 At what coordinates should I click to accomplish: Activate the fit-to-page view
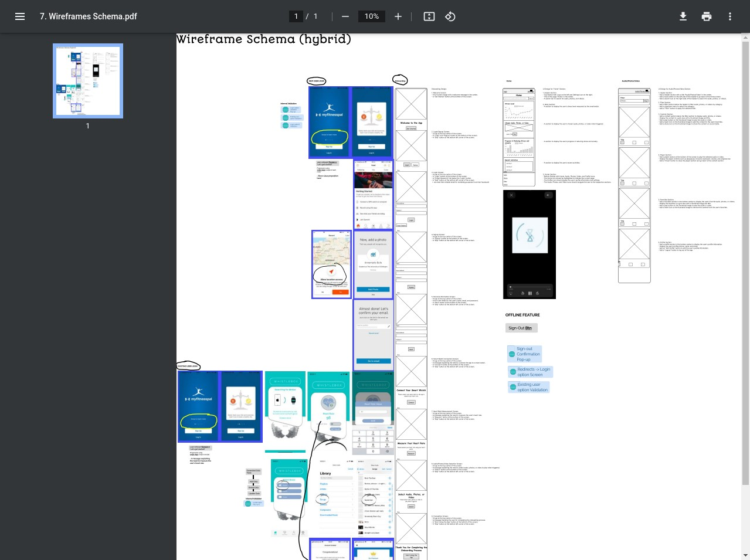click(429, 16)
